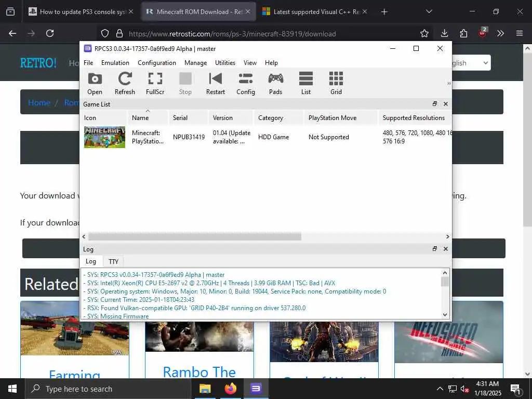Switch to fullscreen with FullScr icon
Viewport: 532px width, 399px height.
(x=155, y=84)
